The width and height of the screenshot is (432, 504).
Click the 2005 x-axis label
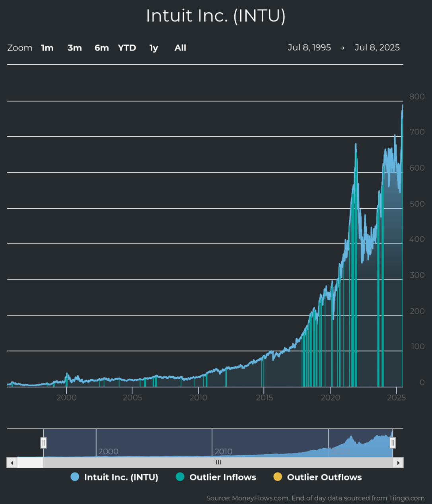132,397
